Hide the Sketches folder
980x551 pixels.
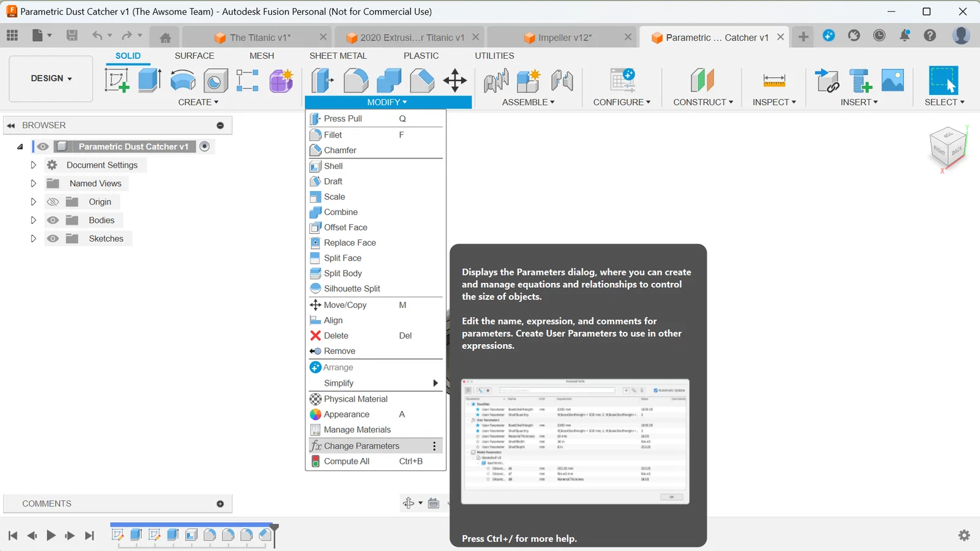point(53,238)
